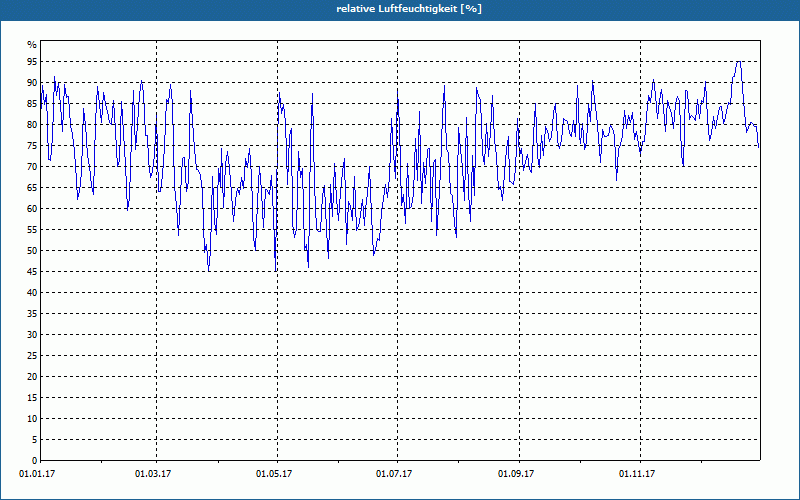Click the 01.05.17 x-axis date label
The height and width of the screenshot is (500, 800).
tap(274, 473)
